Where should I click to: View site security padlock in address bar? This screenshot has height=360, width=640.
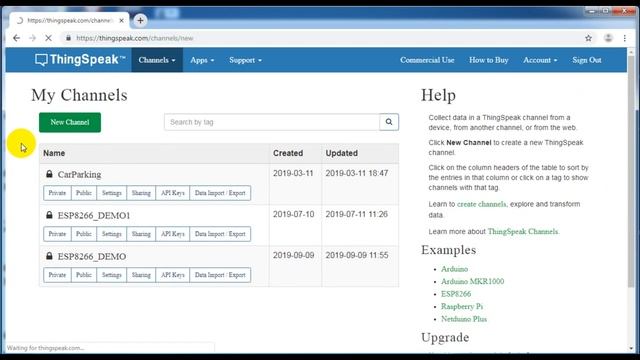(x=68, y=38)
